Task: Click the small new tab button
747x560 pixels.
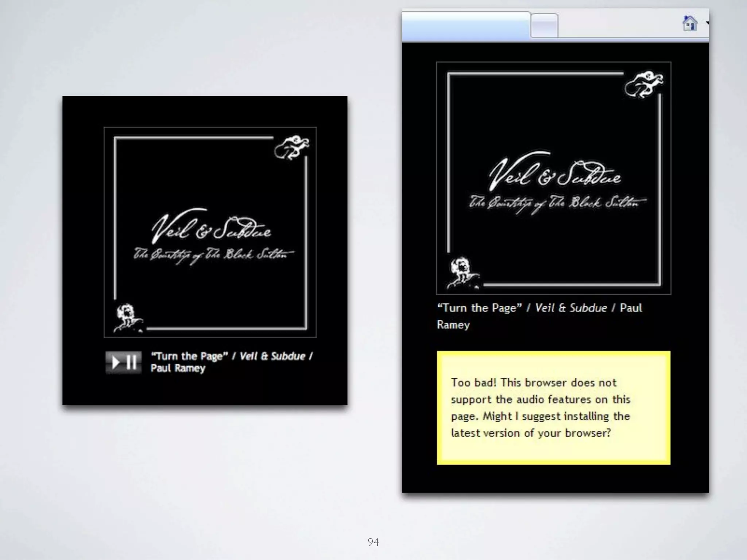Action: tap(544, 26)
